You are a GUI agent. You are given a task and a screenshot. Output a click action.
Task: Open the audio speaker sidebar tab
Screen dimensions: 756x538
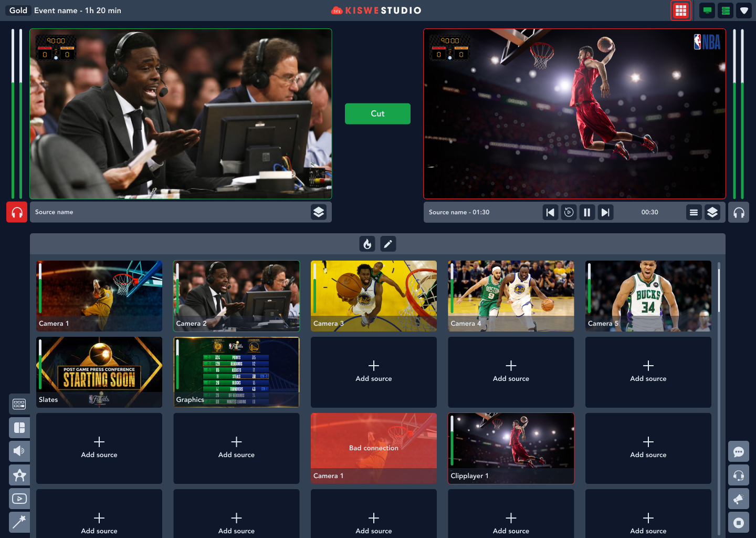19,451
